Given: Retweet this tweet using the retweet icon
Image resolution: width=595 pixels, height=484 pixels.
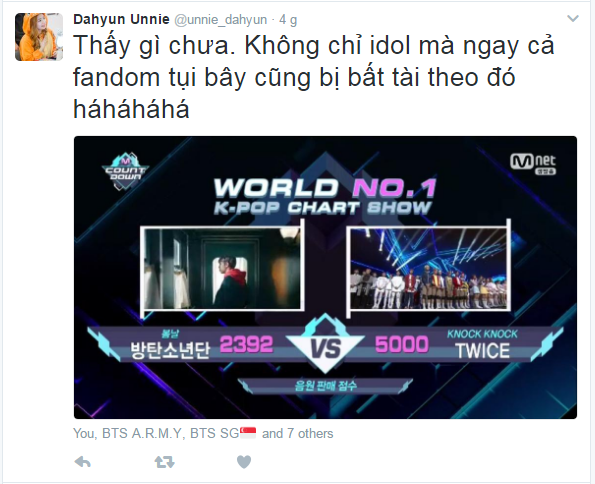Looking at the screenshot, I should tap(164, 462).
